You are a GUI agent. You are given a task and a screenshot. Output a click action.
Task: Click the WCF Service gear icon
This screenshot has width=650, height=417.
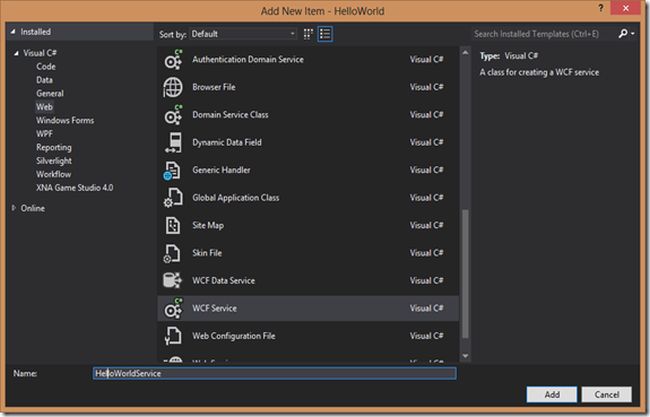click(x=173, y=308)
